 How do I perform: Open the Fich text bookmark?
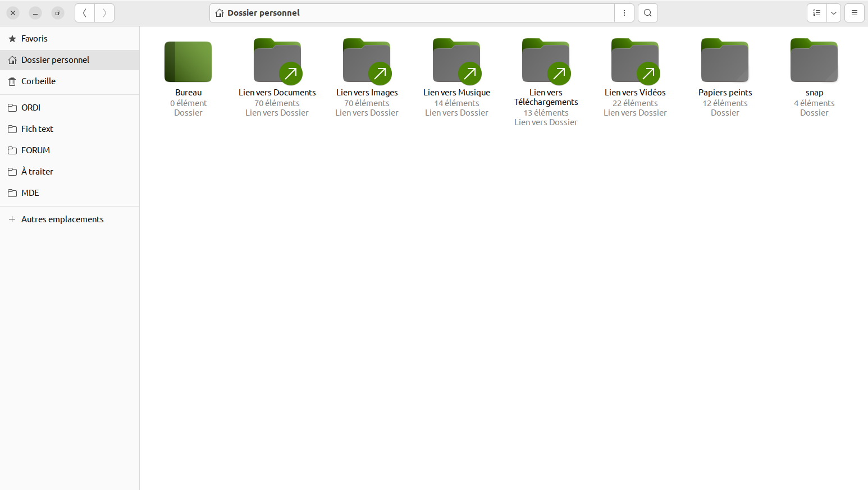(70, 129)
